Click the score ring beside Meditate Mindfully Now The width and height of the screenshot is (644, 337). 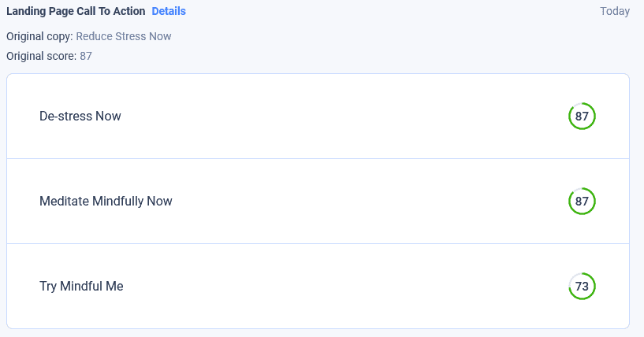pos(582,202)
